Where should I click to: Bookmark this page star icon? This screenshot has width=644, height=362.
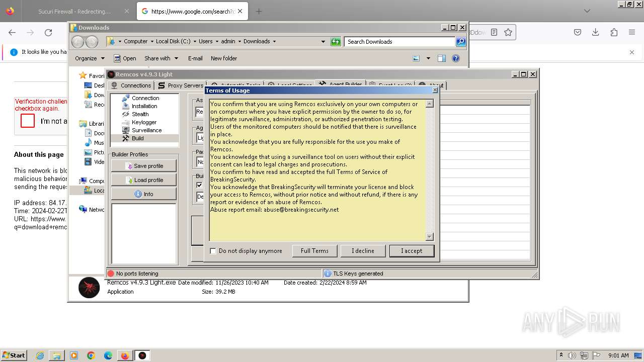click(x=508, y=32)
